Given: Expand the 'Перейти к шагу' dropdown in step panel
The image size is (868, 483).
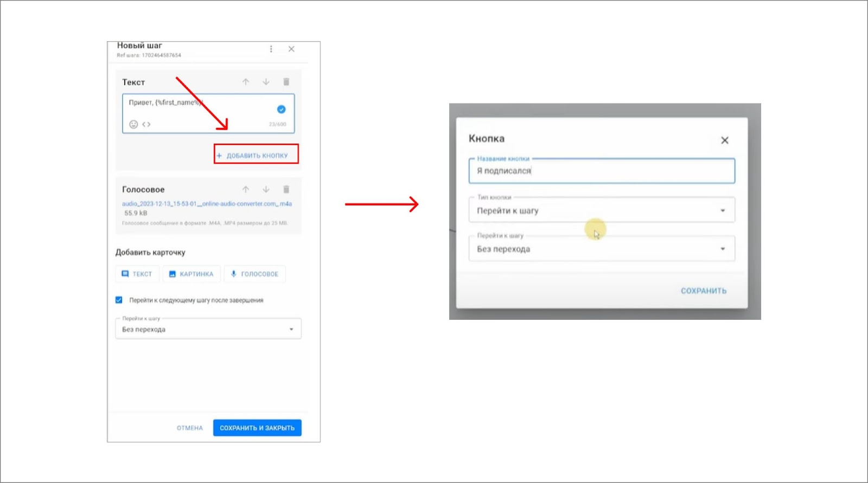Looking at the screenshot, I should pos(208,329).
